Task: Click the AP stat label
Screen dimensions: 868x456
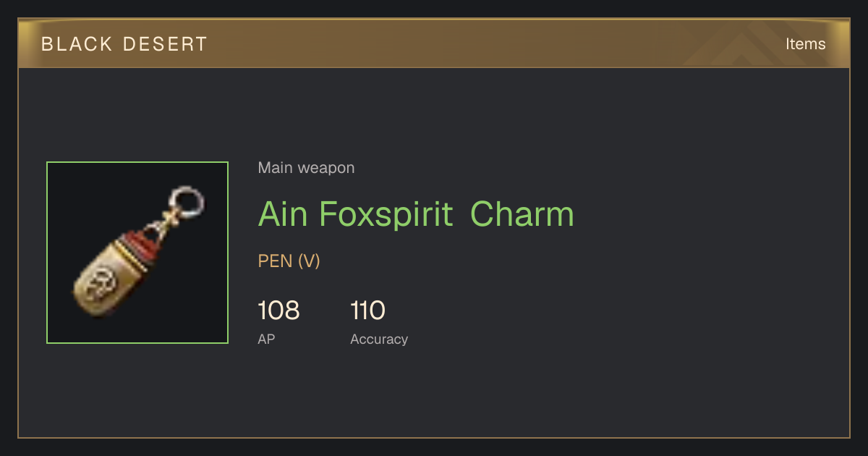Action: [x=266, y=339]
